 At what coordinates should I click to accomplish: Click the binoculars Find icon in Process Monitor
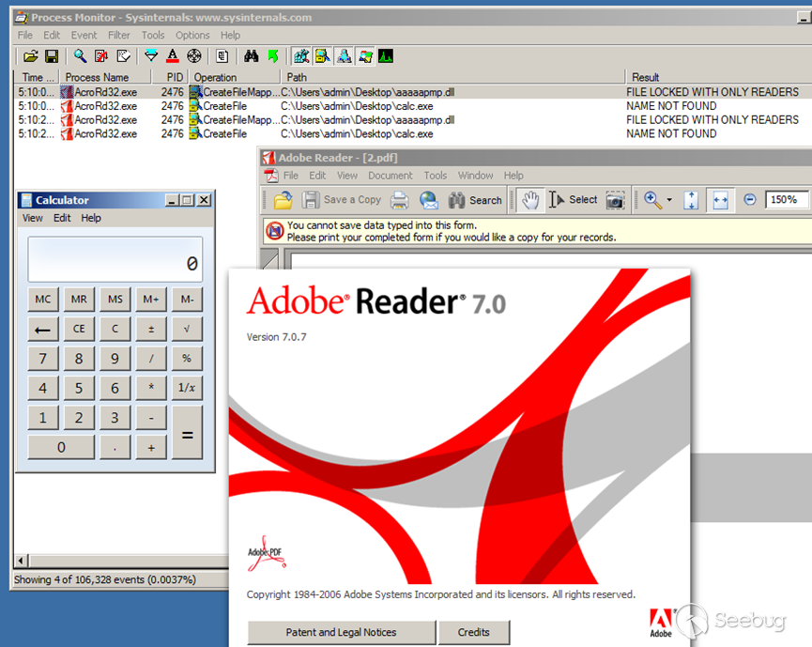tap(251, 56)
